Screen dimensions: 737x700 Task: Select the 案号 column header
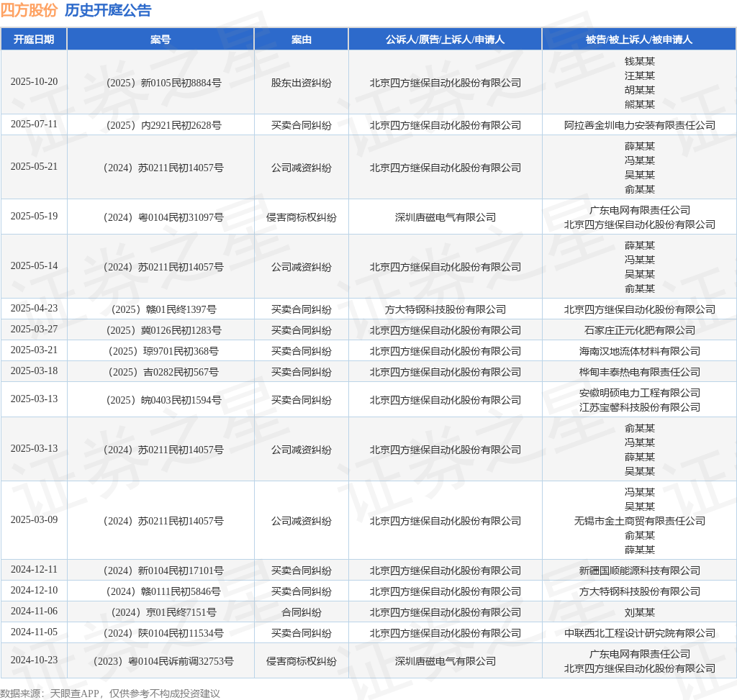point(160,40)
